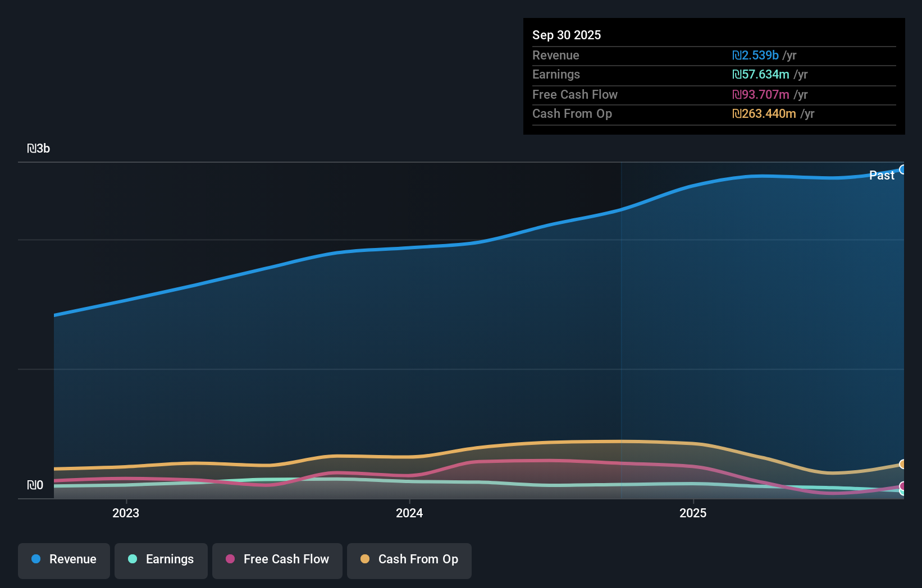The image size is (922, 588).
Task: Select the Cash From Op endpoint circle
Action: point(903,463)
